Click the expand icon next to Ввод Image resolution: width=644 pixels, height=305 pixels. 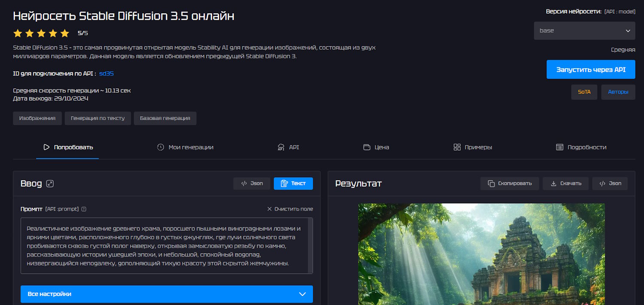[x=50, y=184]
